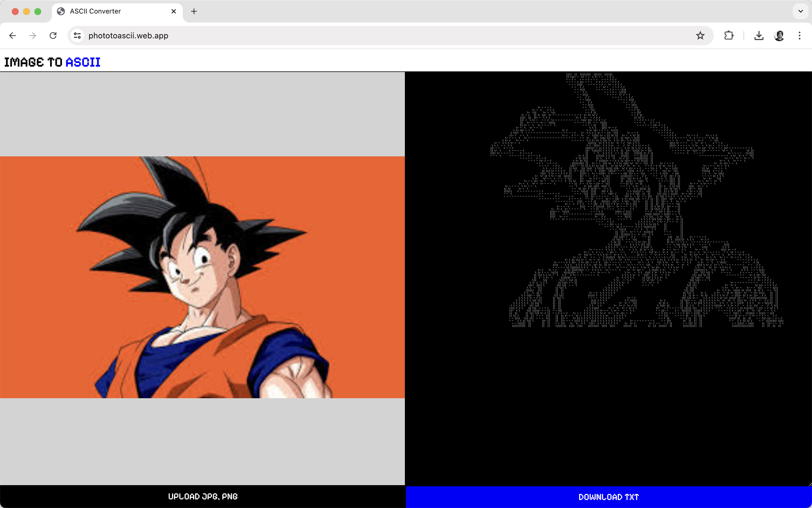Click the Download TXT button

pyautogui.click(x=609, y=497)
